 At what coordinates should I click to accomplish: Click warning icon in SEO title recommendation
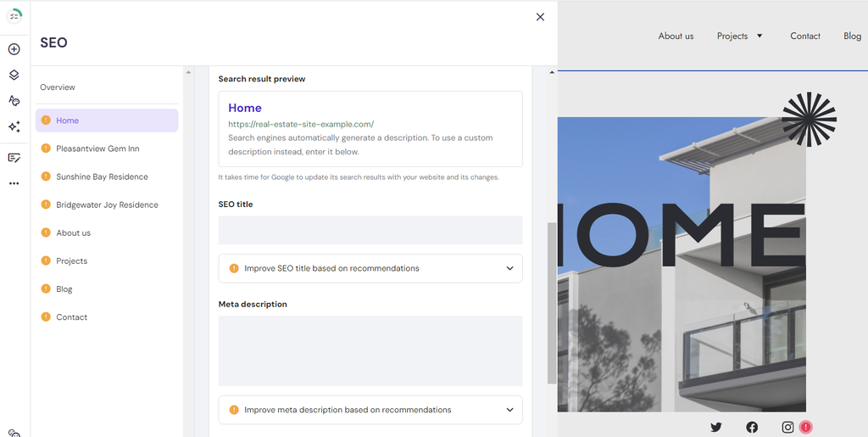pos(234,268)
